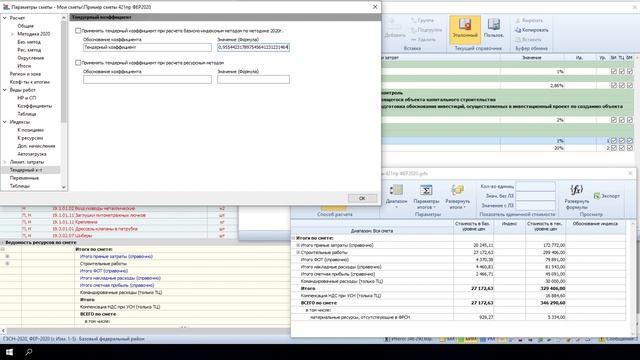Open the Развернуть итоги dropdown
Viewport: 640px width, 360px height.
458,197
